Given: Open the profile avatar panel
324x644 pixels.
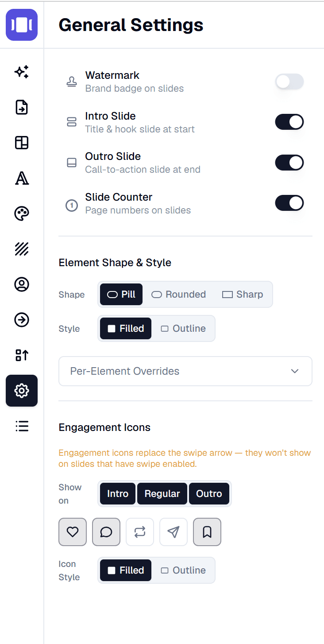Looking at the screenshot, I should [21, 284].
